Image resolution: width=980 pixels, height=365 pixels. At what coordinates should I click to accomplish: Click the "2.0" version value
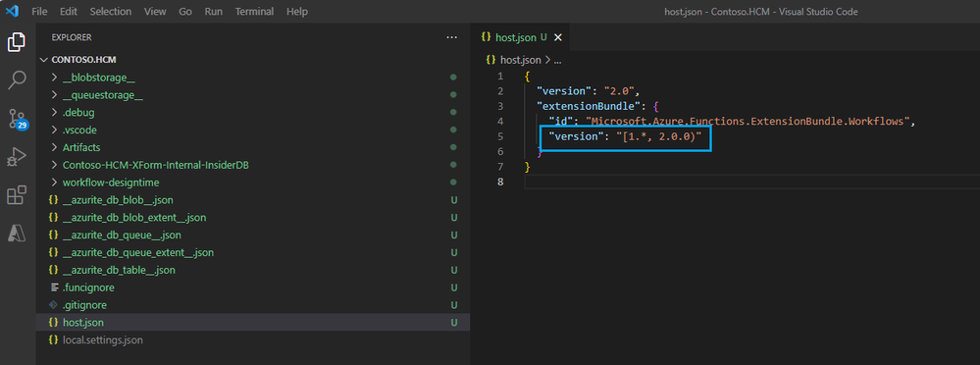click(x=619, y=91)
